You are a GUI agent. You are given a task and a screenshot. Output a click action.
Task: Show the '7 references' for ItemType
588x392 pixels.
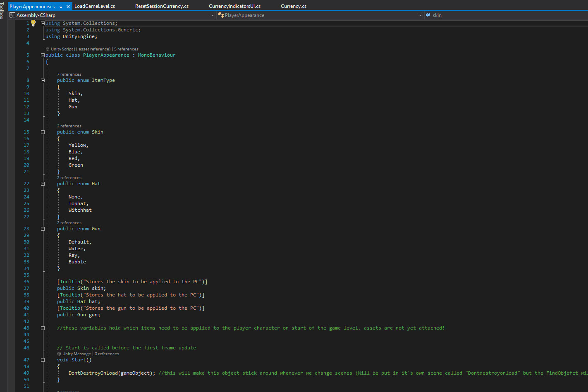(69, 74)
